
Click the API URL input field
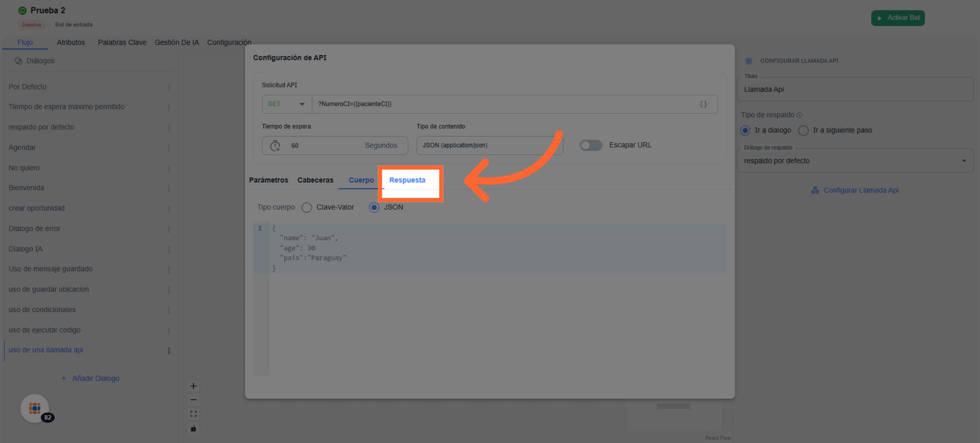pyautogui.click(x=502, y=104)
